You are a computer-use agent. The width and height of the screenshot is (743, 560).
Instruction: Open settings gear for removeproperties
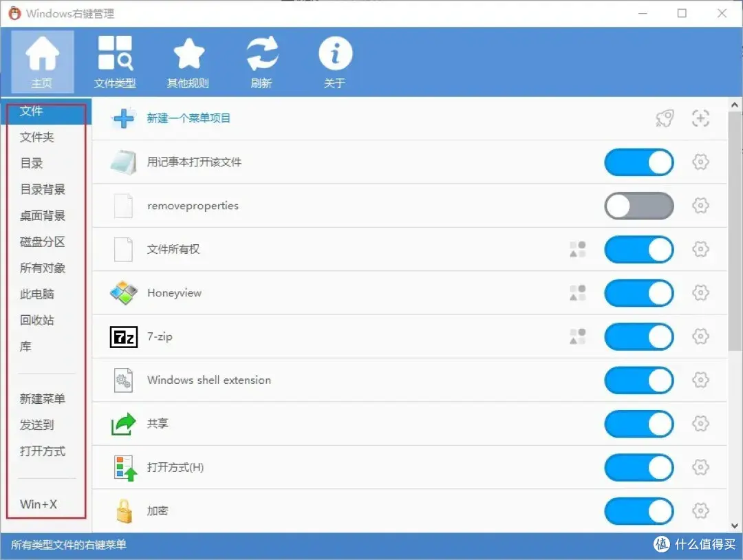tap(700, 206)
